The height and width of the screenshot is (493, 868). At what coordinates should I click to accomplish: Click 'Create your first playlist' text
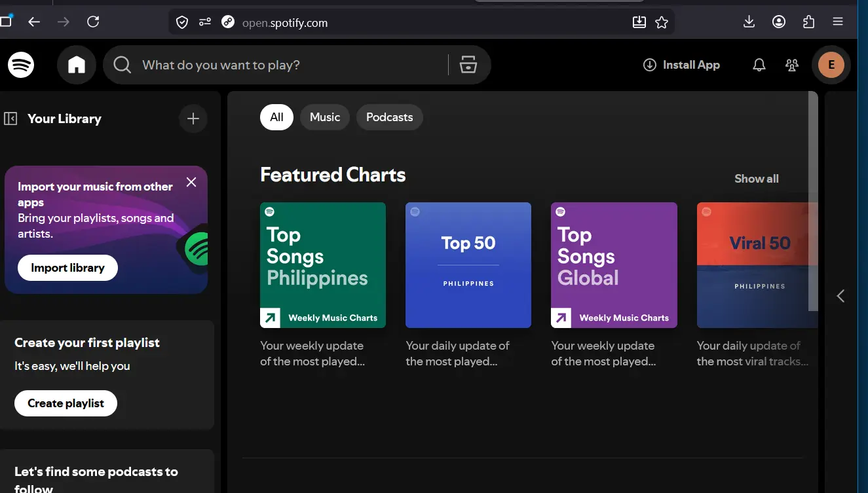point(87,342)
